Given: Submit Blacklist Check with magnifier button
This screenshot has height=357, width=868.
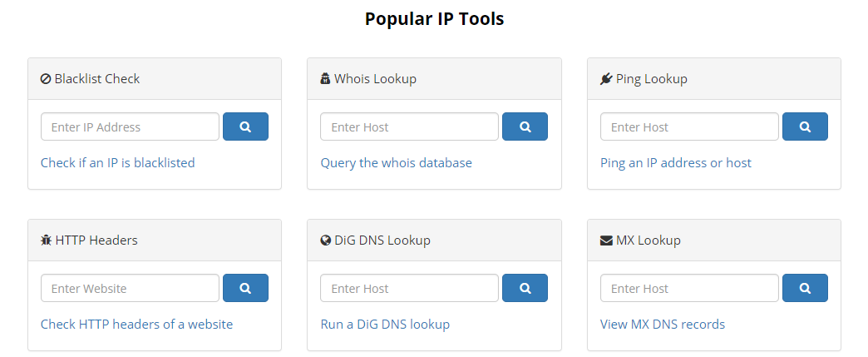Looking at the screenshot, I should [x=246, y=126].
